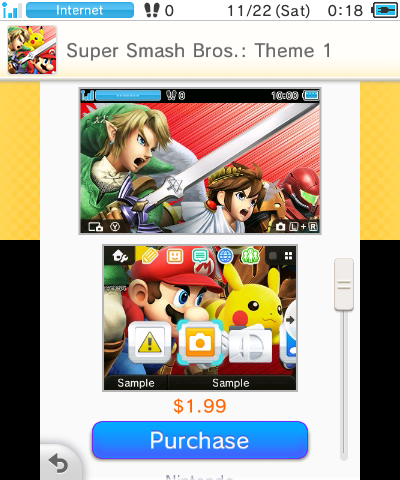Click the Purchase button
This screenshot has width=400, height=480.
click(200, 440)
